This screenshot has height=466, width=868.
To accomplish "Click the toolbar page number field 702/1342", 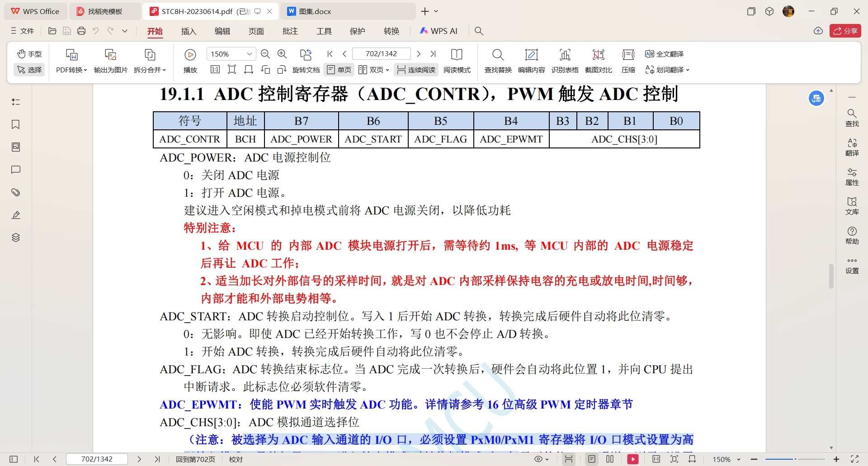I will [381, 54].
